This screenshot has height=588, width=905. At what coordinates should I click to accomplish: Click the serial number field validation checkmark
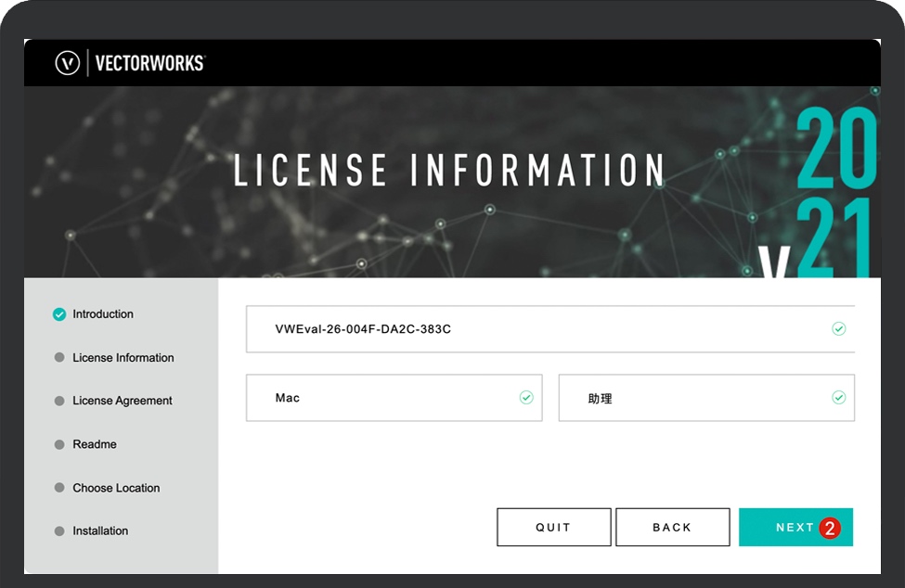[x=838, y=328]
